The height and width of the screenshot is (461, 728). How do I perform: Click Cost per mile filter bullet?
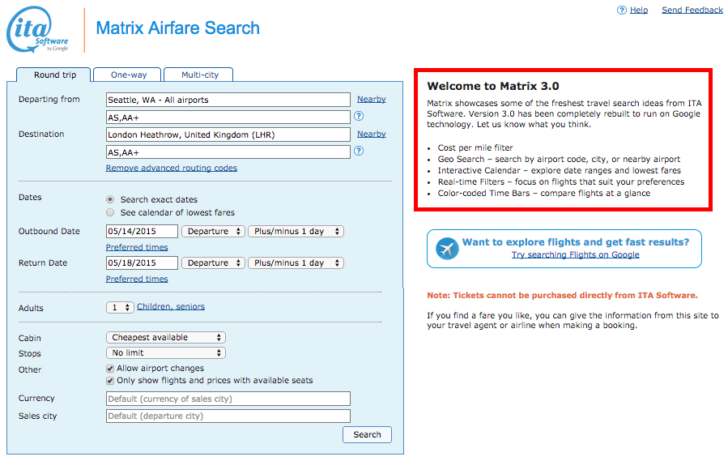coord(475,148)
